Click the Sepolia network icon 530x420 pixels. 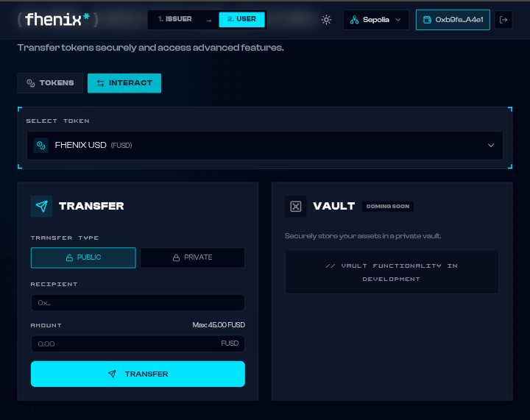coord(354,20)
